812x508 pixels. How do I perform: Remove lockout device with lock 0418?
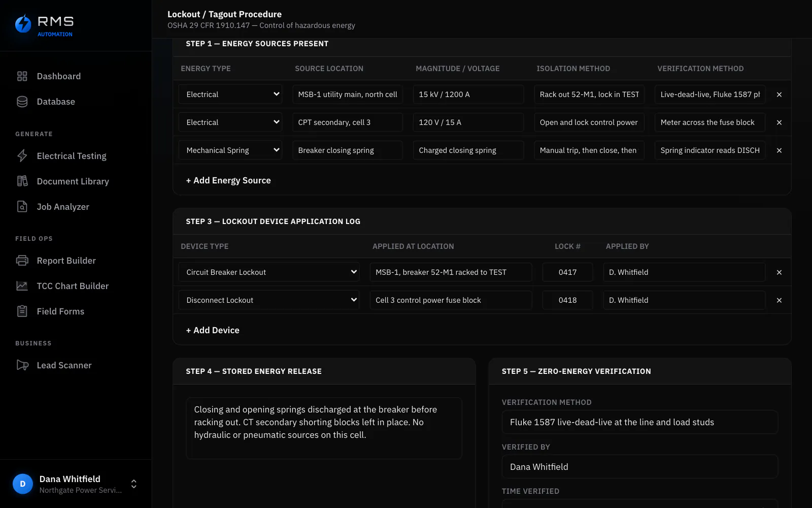[779, 300]
